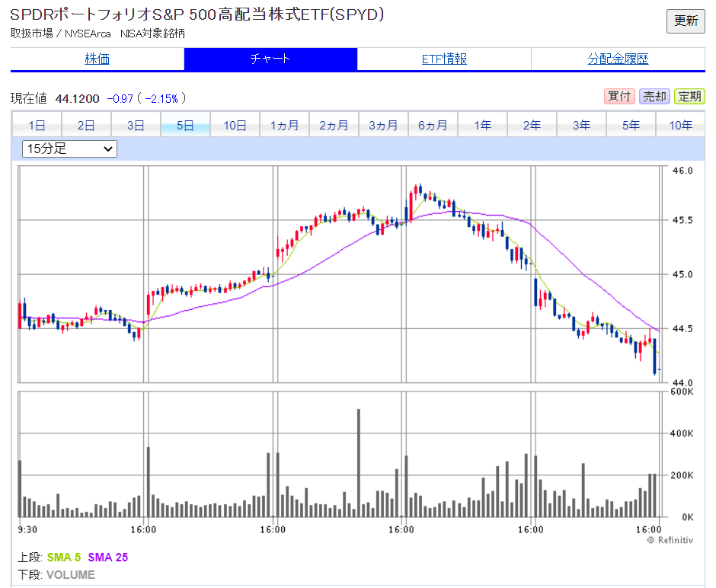Click the VOLUME legend label
The height and width of the screenshot is (588, 716).
click(70, 575)
